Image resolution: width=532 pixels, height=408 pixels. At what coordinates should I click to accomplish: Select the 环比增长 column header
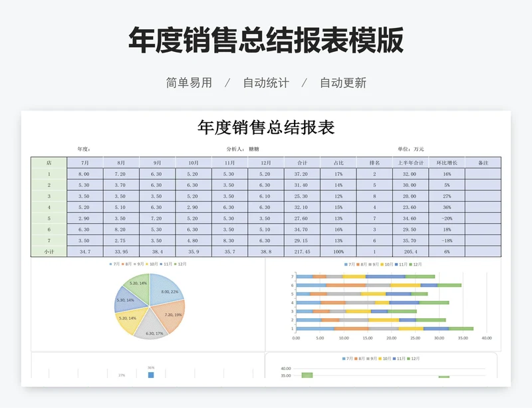pyautogui.click(x=447, y=162)
